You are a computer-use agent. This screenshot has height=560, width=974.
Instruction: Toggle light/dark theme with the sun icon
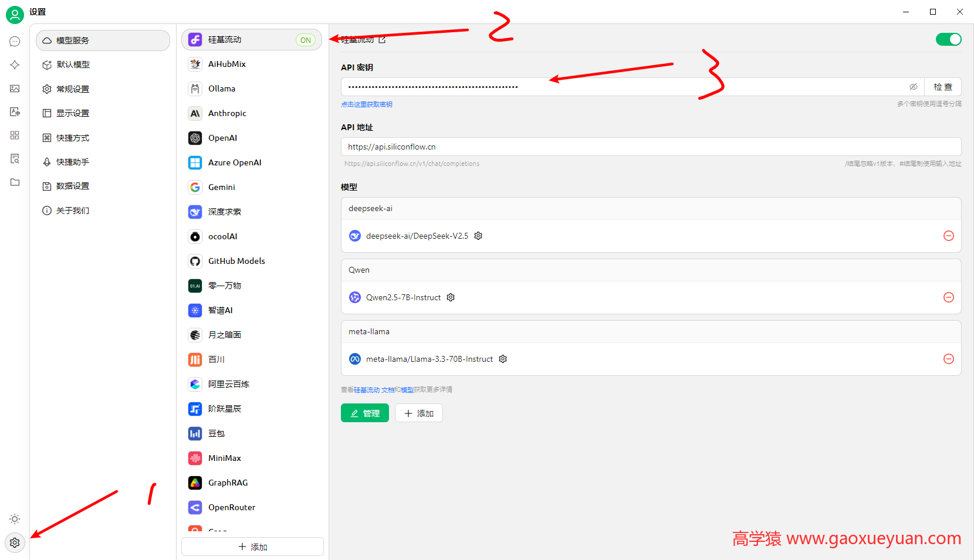point(15,518)
